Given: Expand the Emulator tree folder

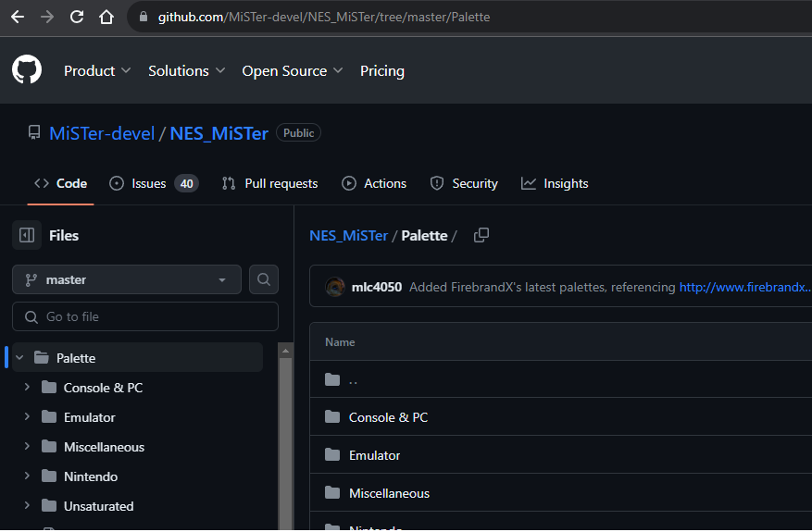Looking at the screenshot, I should pos(27,416).
